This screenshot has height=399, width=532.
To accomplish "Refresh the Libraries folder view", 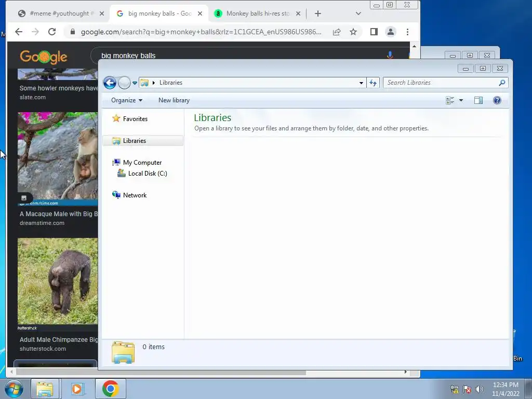I will (373, 83).
